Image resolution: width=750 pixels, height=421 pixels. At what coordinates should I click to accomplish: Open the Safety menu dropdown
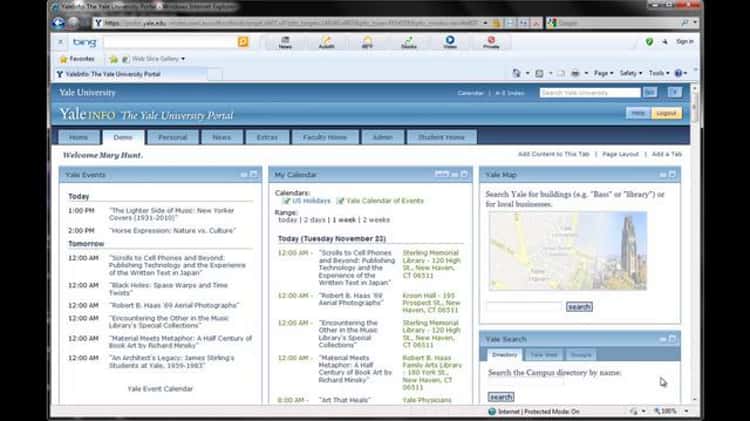(x=630, y=73)
